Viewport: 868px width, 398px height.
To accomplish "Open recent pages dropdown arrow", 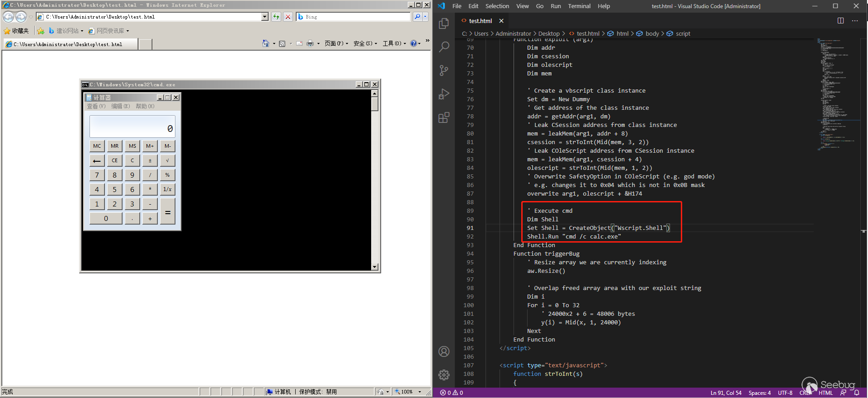I will (x=31, y=17).
